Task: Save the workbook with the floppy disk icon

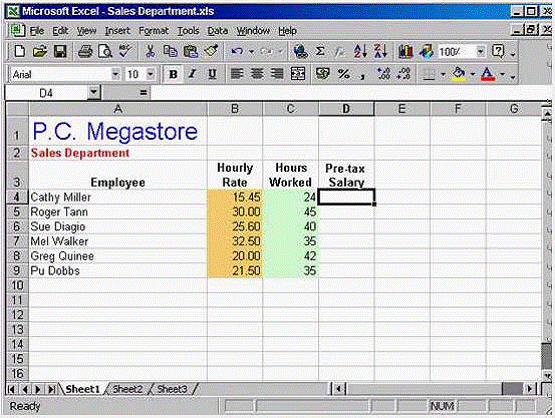Action: (60, 52)
